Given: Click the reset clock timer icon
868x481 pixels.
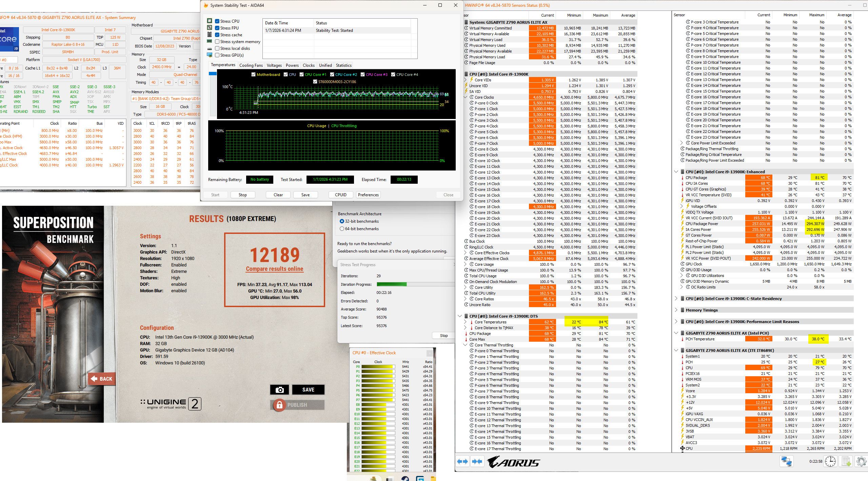Looking at the screenshot, I should (830, 461).
